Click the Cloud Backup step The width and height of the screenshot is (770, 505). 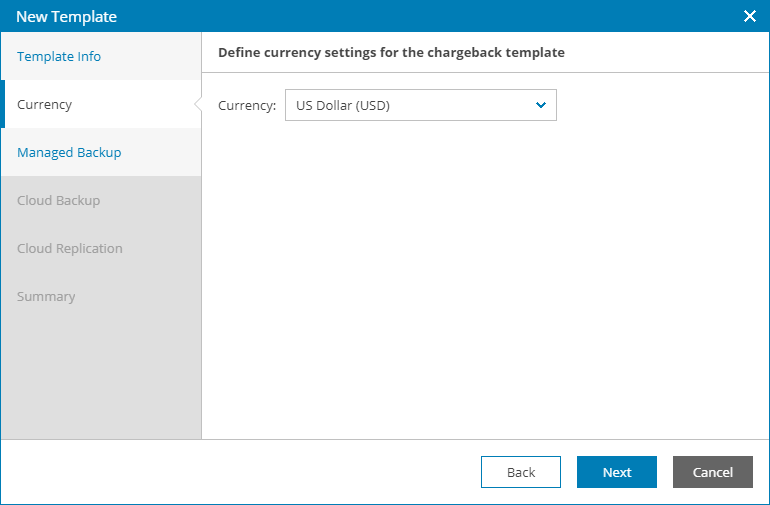pos(58,200)
